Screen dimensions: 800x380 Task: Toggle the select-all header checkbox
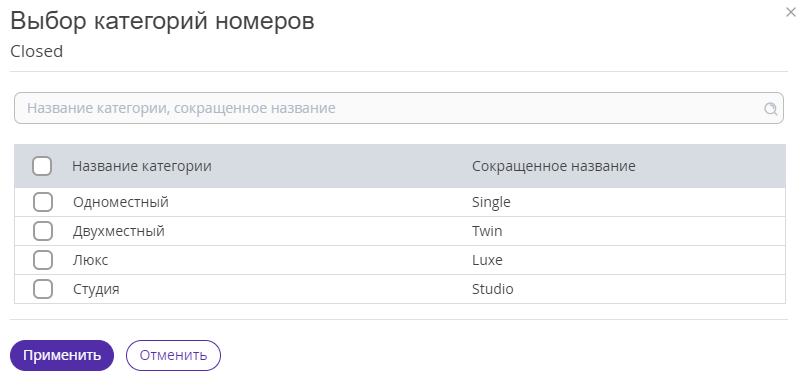click(42, 166)
